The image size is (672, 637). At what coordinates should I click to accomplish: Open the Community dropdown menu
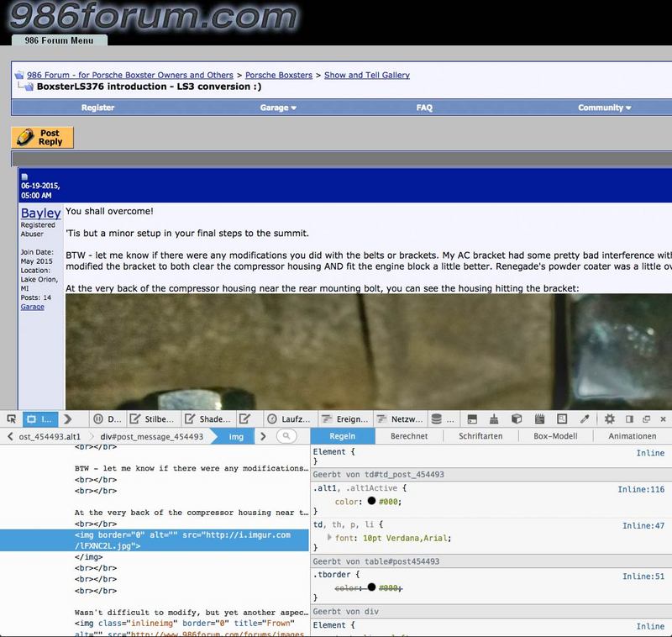pyautogui.click(x=604, y=108)
